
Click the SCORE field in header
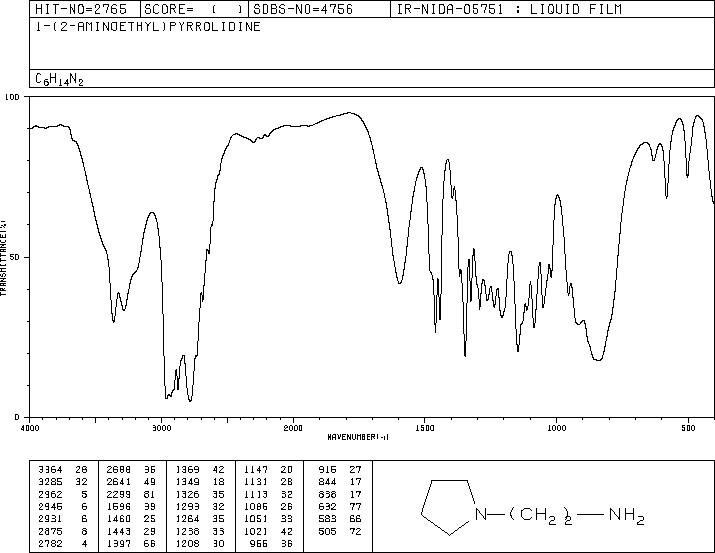pos(193,9)
